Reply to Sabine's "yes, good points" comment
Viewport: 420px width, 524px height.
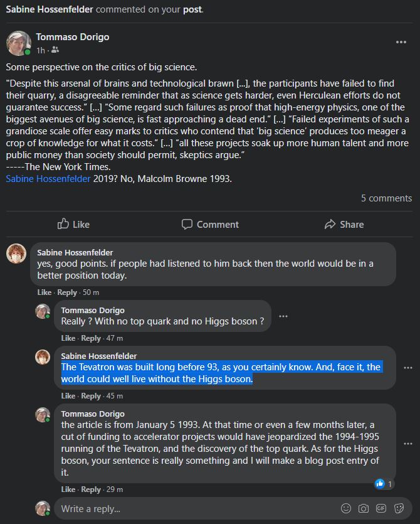coord(67,292)
